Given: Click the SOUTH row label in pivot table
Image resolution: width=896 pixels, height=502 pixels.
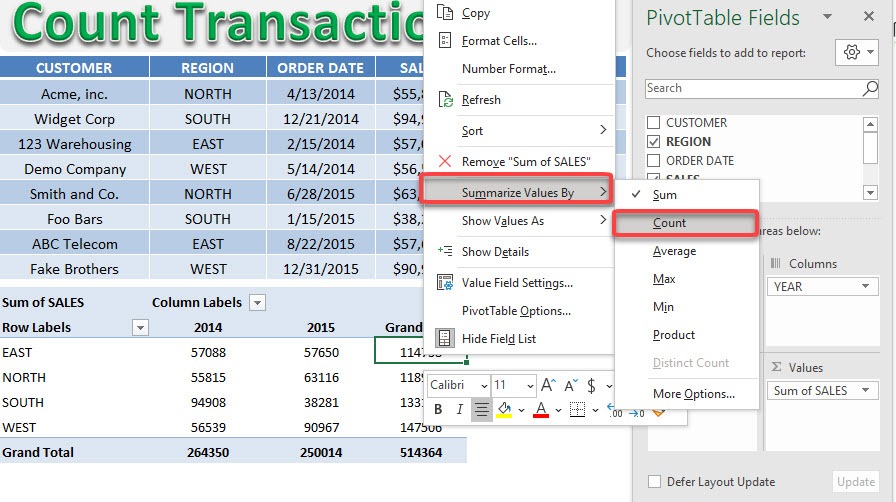Looking at the screenshot, I should [x=23, y=403].
